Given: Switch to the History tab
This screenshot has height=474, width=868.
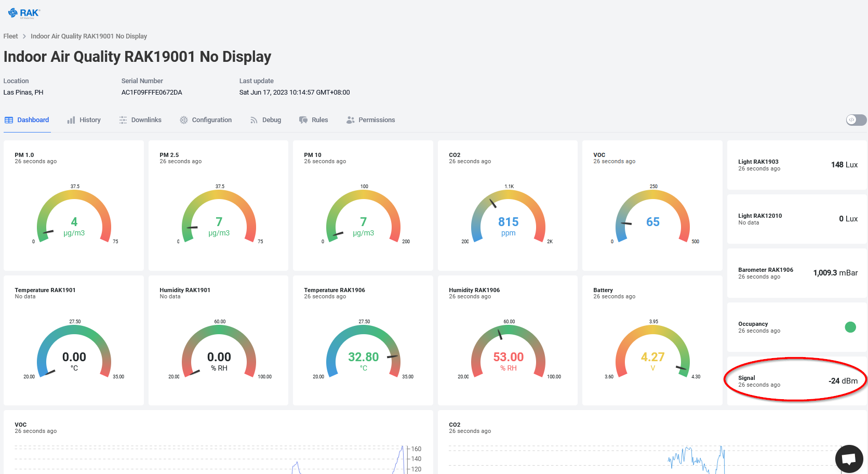Looking at the screenshot, I should (89, 120).
